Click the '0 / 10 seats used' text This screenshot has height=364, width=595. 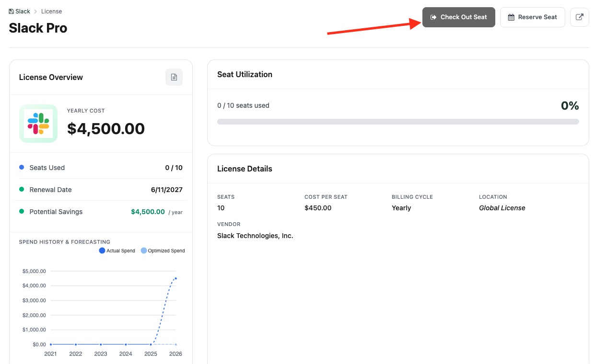coord(243,105)
